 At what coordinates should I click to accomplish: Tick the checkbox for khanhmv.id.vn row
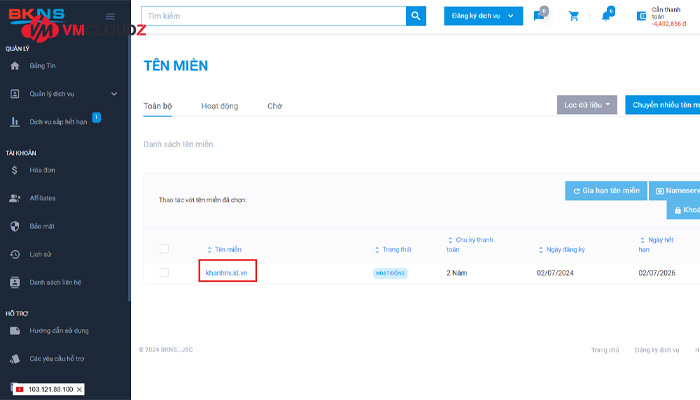tap(164, 272)
